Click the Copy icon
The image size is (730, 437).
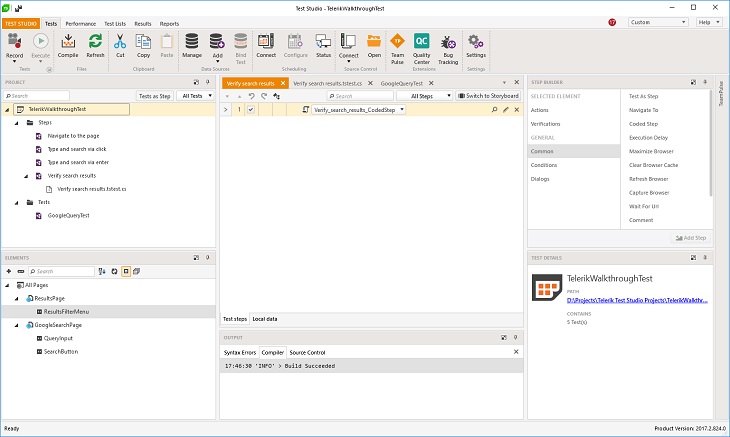[x=143, y=41]
